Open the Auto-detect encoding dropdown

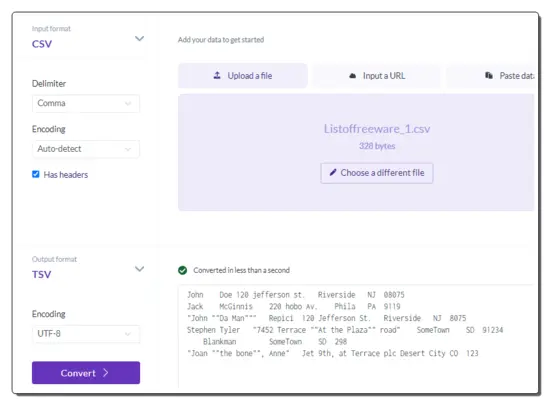86,149
